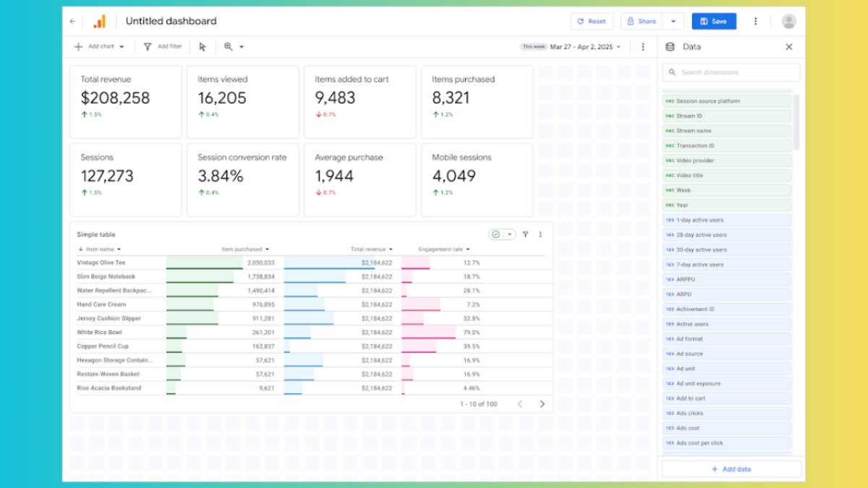Select the pointer selection tool

point(203,47)
